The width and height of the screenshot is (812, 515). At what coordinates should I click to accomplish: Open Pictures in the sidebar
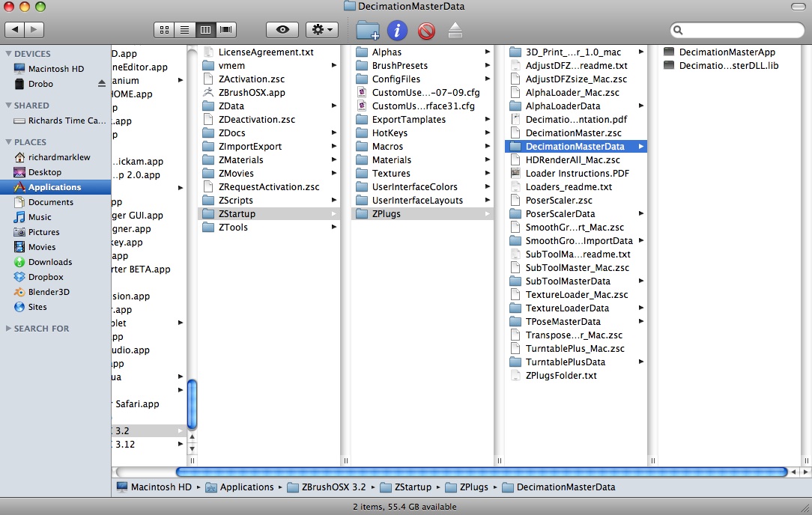tap(55, 232)
